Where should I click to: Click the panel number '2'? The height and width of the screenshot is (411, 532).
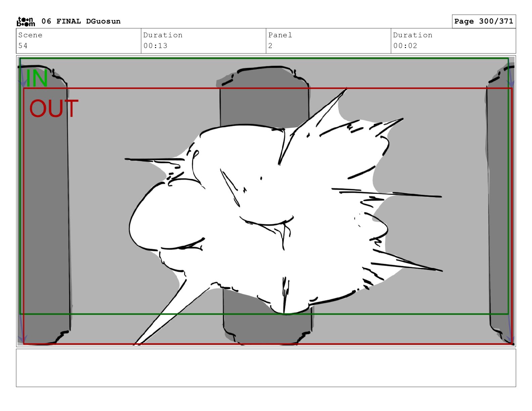coord(270,46)
